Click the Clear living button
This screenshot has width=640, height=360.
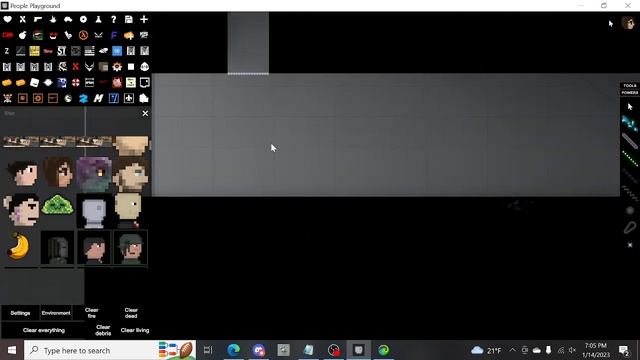[x=135, y=330]
